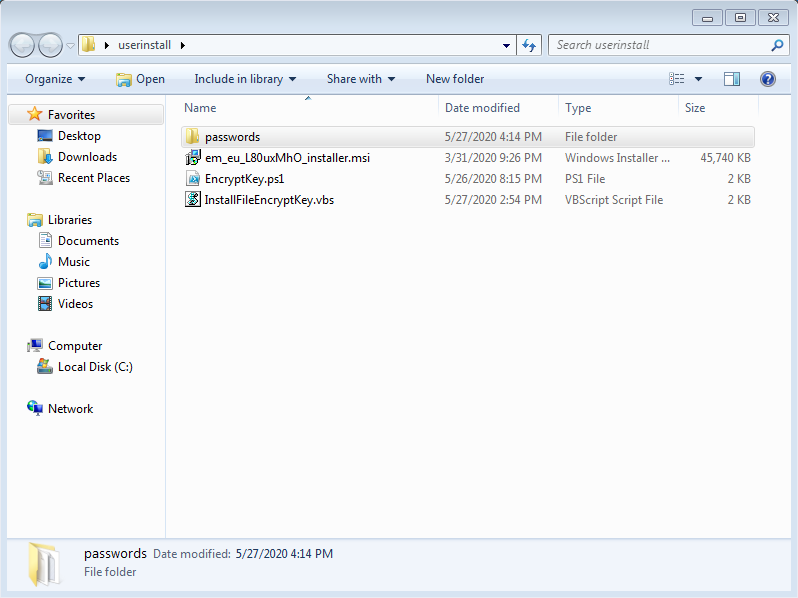The height and width of the screenshot is (598, 798).
Task: Click the Refresh icon next to the address bar
Action: coord(529,45)
